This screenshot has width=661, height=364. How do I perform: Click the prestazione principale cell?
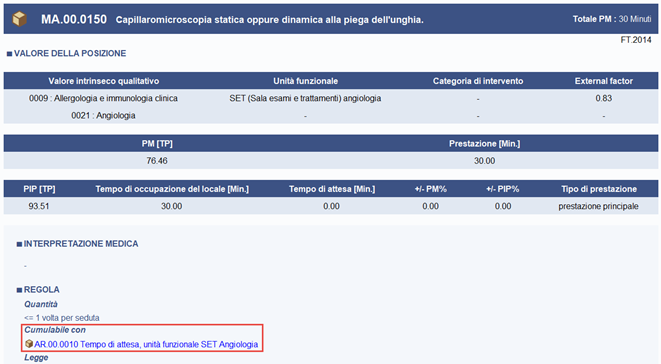[x=598, y=206]
